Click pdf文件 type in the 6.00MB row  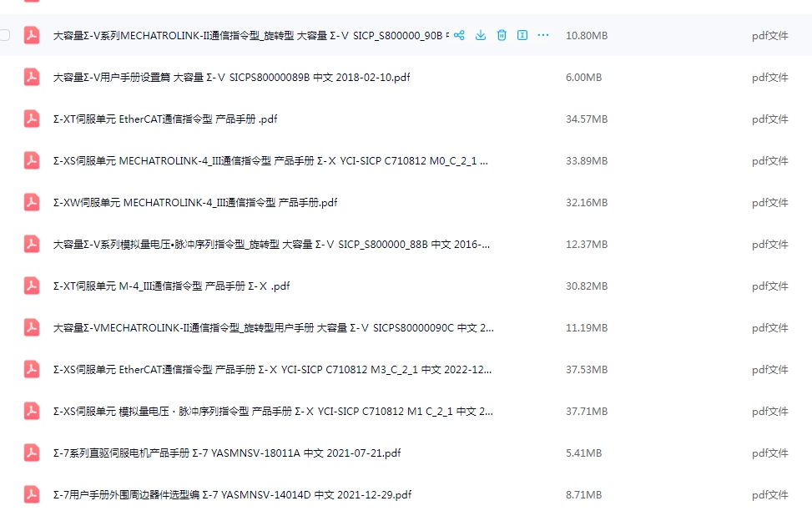770,77
